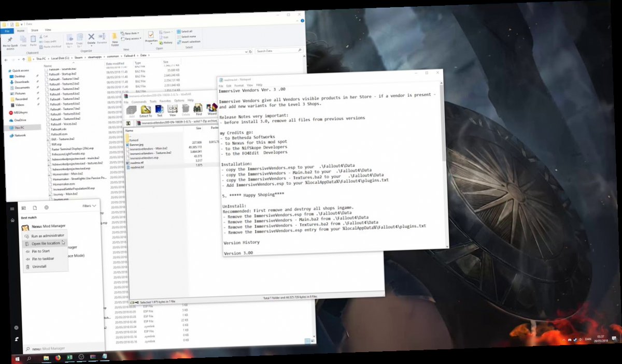The width and height of the screenshot is (622, 364).
Task: Select ImmersiveVendors.esp in WinRAR list
Action: 141,157
